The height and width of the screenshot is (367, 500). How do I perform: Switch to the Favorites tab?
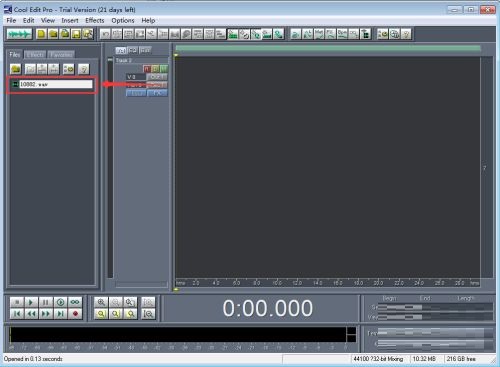(x=61, y=55)
